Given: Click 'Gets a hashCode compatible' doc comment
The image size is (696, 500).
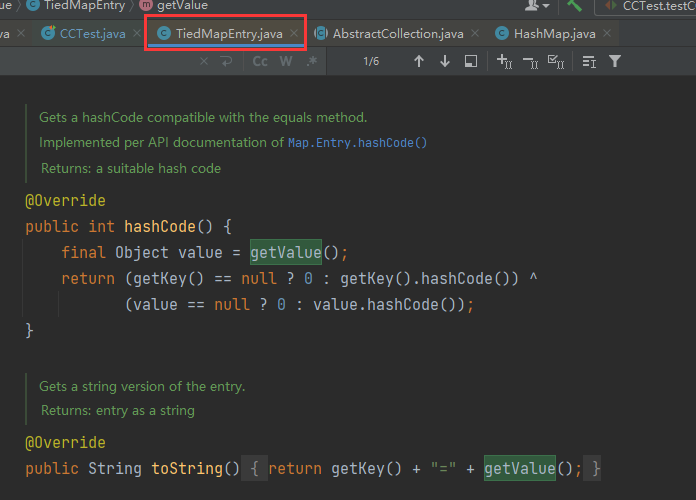Looking at the screenshot, I should [203, 117].
